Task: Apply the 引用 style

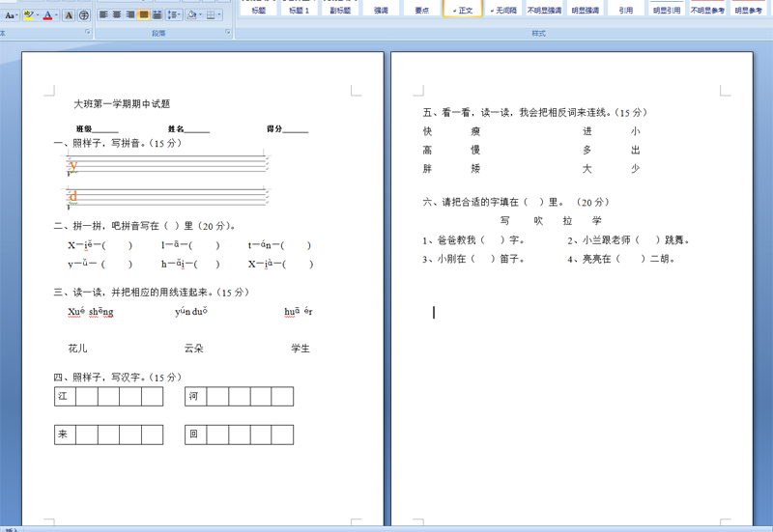Action: [x=626, y=9]
